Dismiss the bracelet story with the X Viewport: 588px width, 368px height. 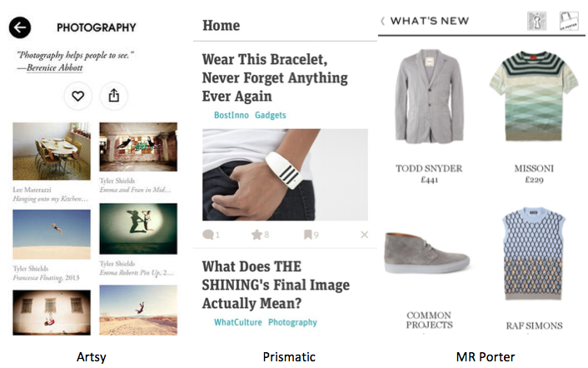[x=364, y=235]
